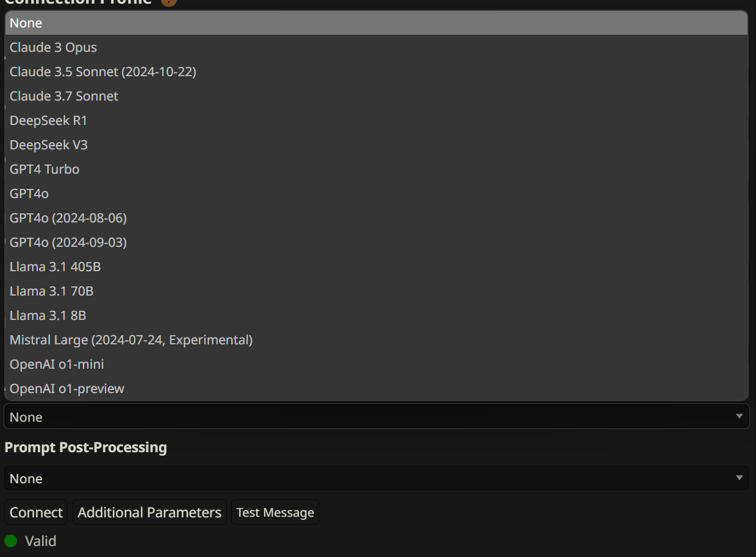Send a Test Message
The width and height of the screenshot is (756, 557).
click(x=275, y=513)
